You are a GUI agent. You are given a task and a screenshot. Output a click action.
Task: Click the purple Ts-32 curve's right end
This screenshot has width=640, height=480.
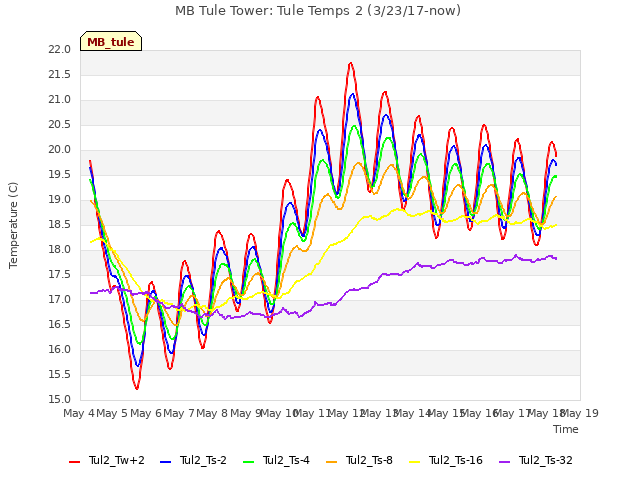(x=556, y=258)
